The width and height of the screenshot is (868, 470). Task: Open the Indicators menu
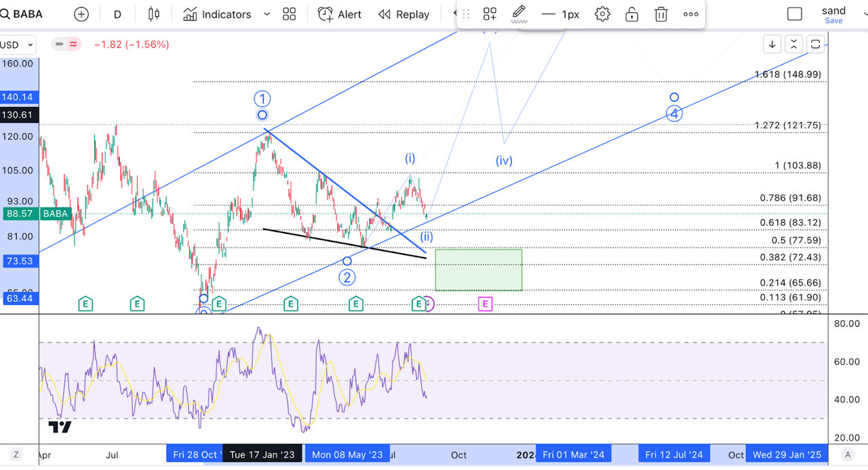click(x=218, y=14)
